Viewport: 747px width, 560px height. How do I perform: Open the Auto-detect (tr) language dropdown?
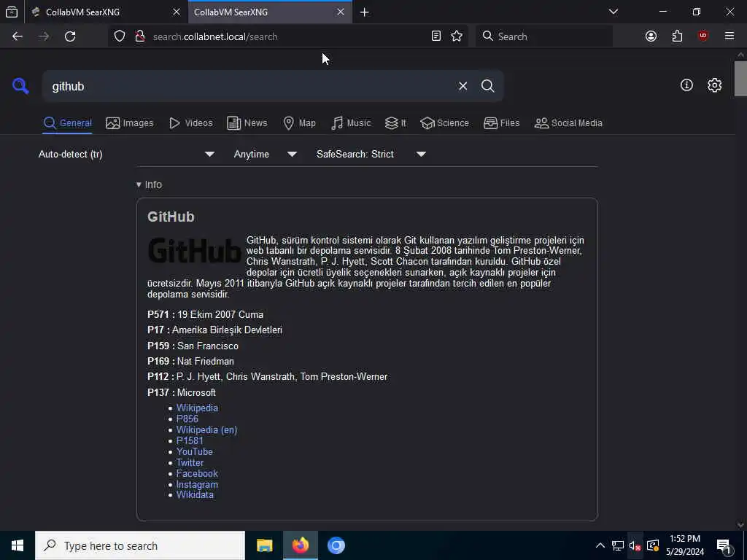pos(126,155)
